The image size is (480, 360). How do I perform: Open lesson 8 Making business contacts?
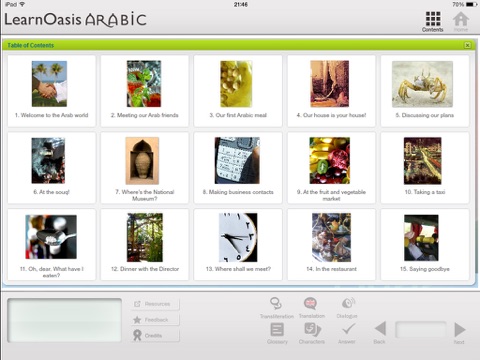pyautogui.click(x=238, y=168)
